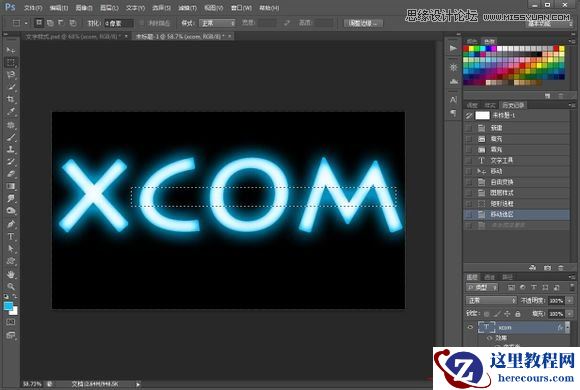Click the background white color swatch
580x390 pixels.
(14, 312)
